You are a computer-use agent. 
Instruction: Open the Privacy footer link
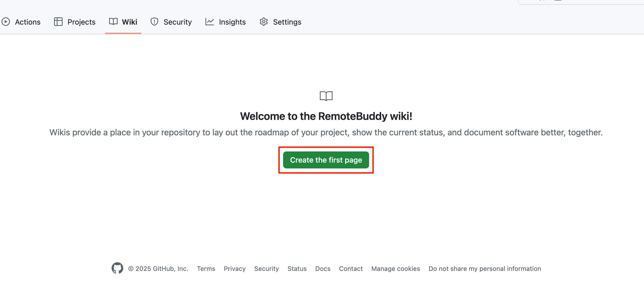pos(235,268)
